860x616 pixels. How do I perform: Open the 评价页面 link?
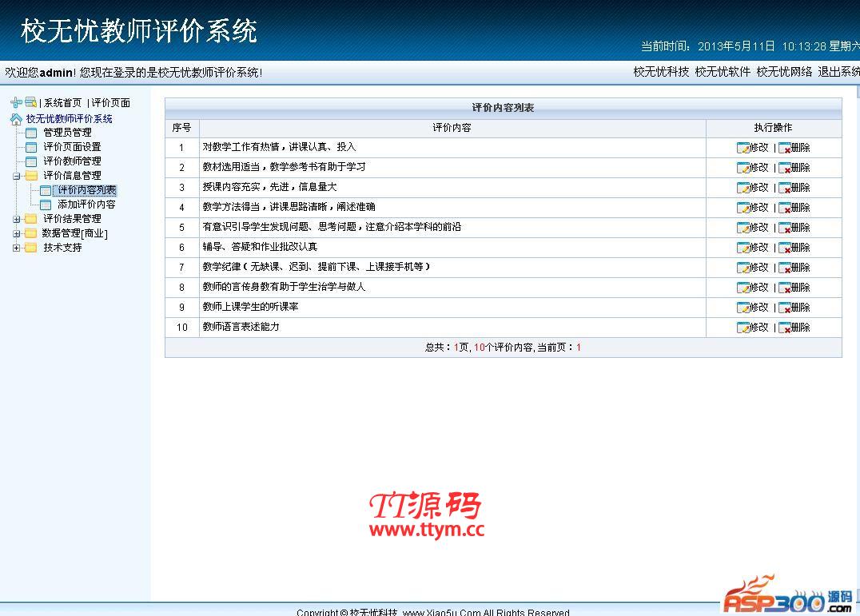coord(111,103)
